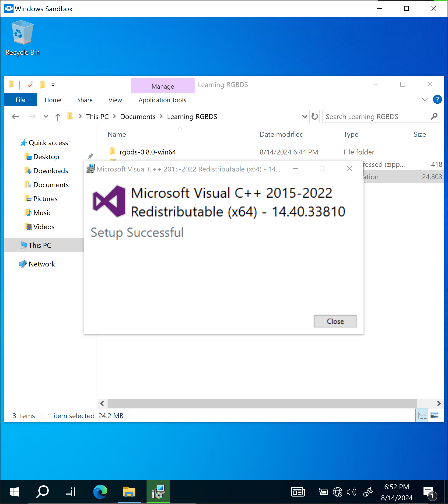Viewport: 448px width, 504px height.
Task: Select This PC in navigation pane
Action: (x=44, y=245)
